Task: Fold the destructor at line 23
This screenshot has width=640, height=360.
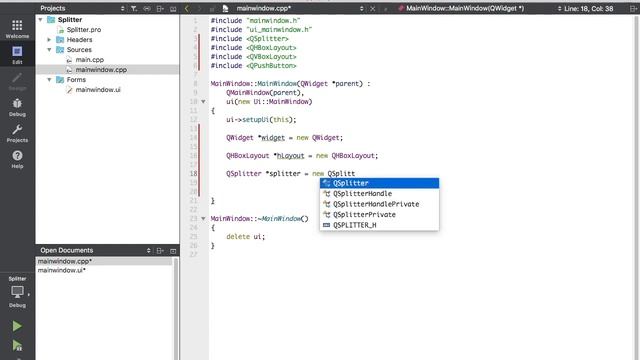Action: pyautogui.click(x=203, y=218)
